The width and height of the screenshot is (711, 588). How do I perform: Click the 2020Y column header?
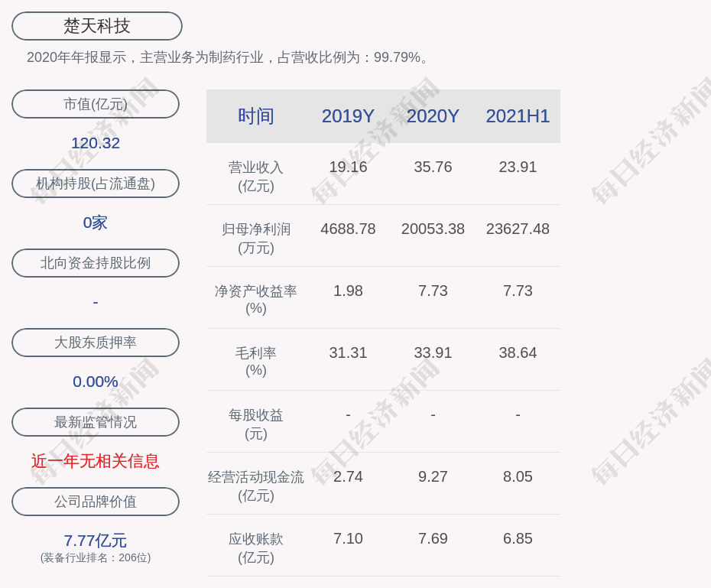pos(433,116)
